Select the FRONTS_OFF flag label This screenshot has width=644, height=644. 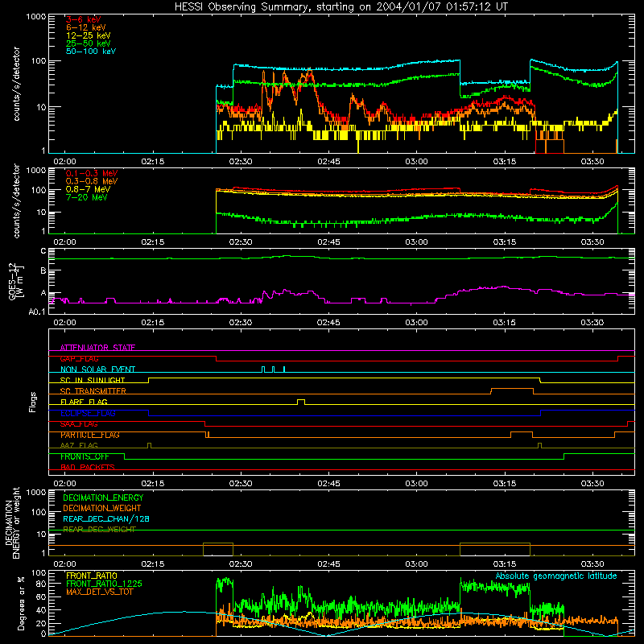coord(85,456)
